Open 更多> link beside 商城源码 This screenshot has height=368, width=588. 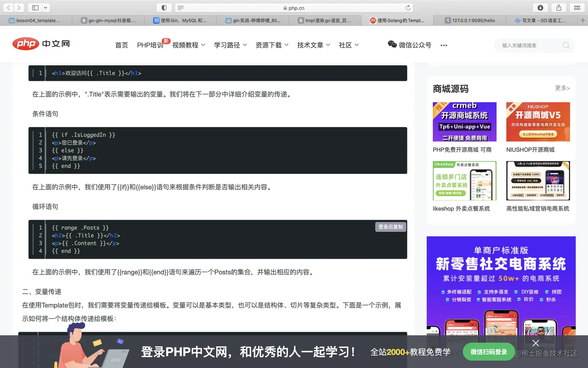click(562, 88)
